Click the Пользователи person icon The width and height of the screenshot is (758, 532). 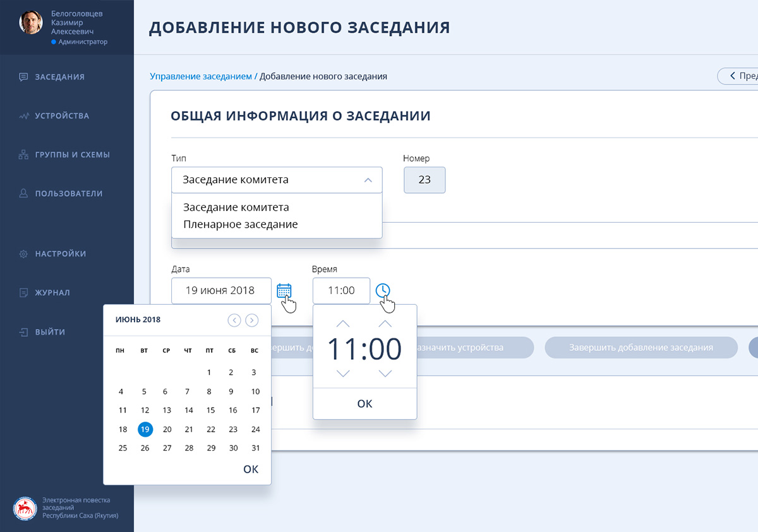23,194
